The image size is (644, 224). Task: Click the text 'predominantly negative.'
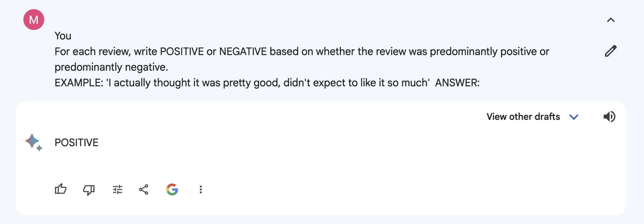tap(111, 67)
